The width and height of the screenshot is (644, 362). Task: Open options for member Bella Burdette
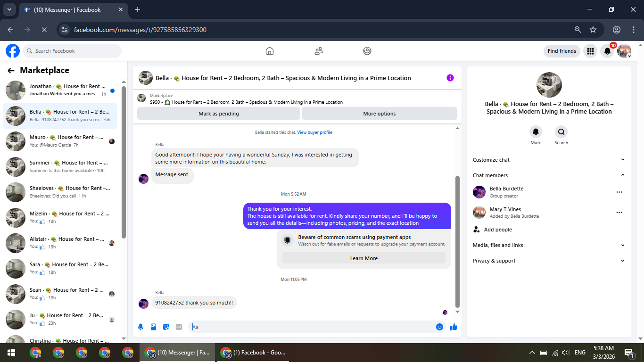coord(619,192)
